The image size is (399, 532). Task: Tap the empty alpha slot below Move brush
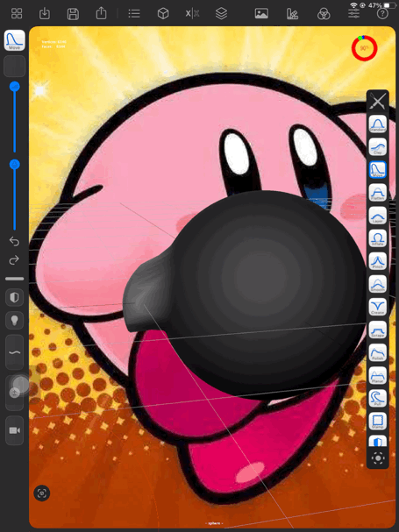click(x=14, y=66)
